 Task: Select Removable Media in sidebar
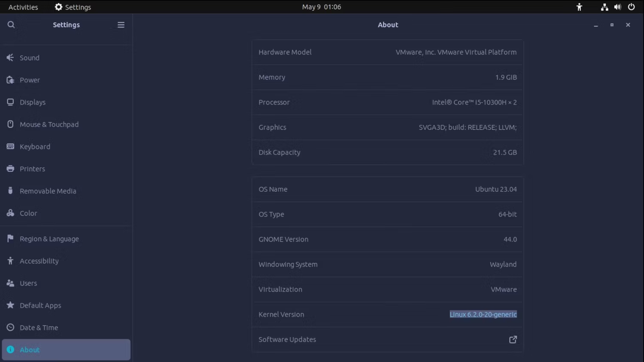pos(66,191)
